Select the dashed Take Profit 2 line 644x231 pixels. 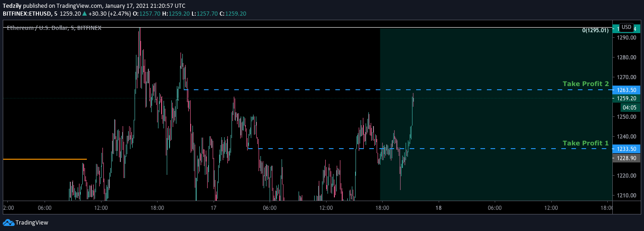click(399, 90)
